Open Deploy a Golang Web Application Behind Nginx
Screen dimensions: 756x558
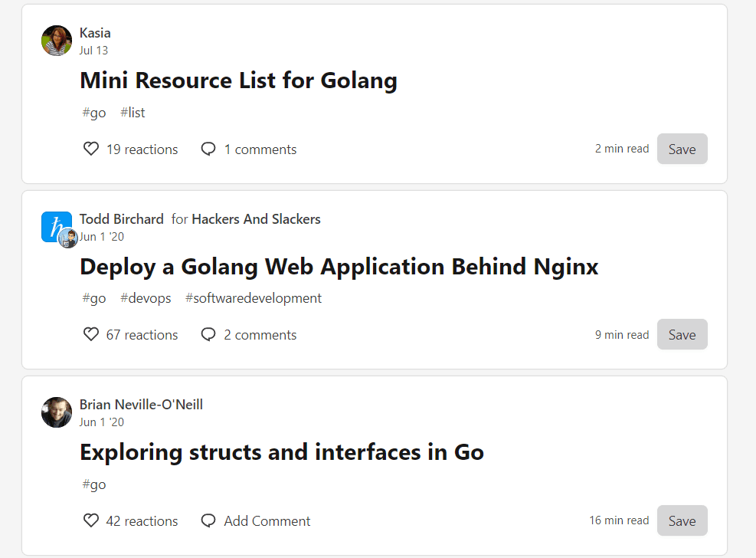click(x=339, y=267)
